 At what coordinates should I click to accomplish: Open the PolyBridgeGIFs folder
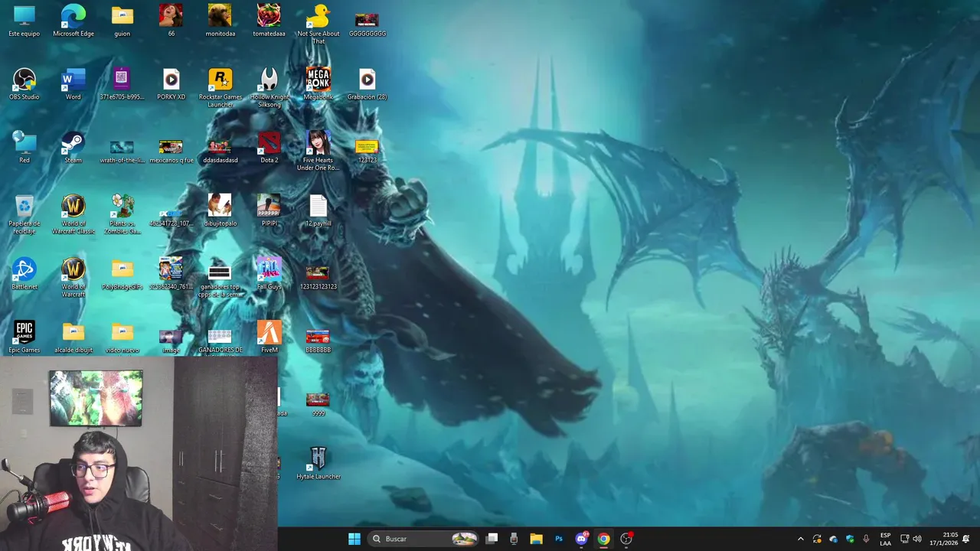(x=122, y=274)
